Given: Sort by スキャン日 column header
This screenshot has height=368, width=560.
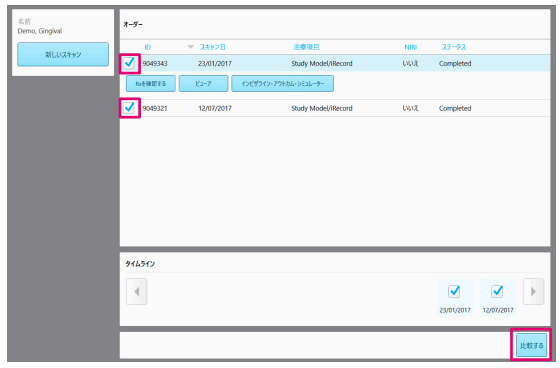Looking at the screenshot, I should pos(212,47).
